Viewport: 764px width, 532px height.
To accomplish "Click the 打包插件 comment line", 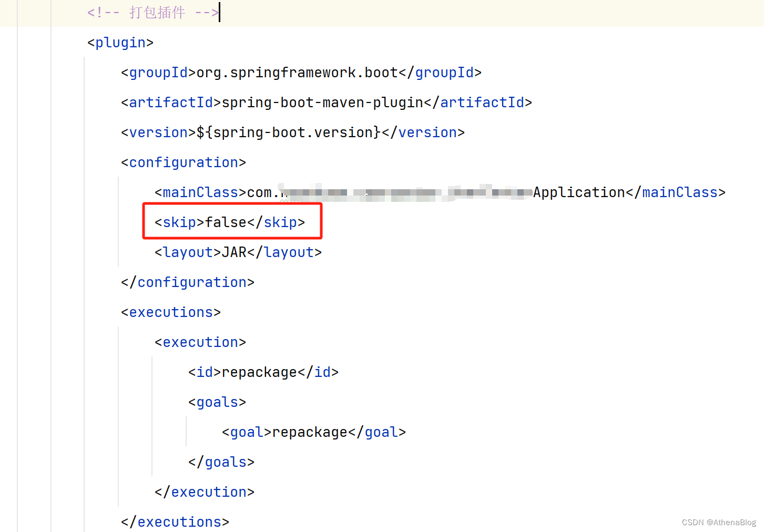I will click(x=152, y=12).
